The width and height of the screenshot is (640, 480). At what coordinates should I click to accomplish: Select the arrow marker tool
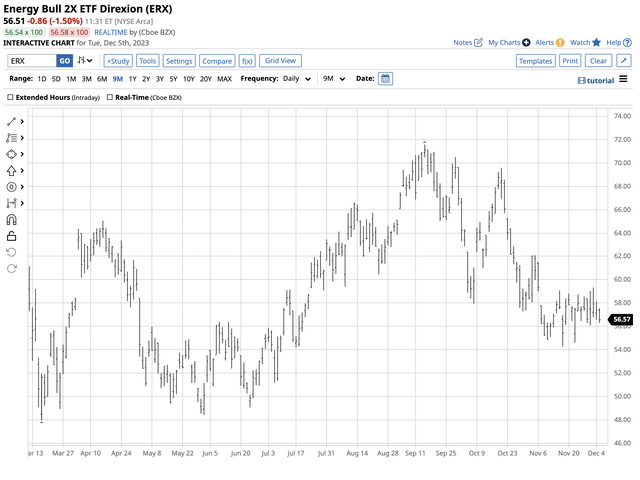pos(11,171)
